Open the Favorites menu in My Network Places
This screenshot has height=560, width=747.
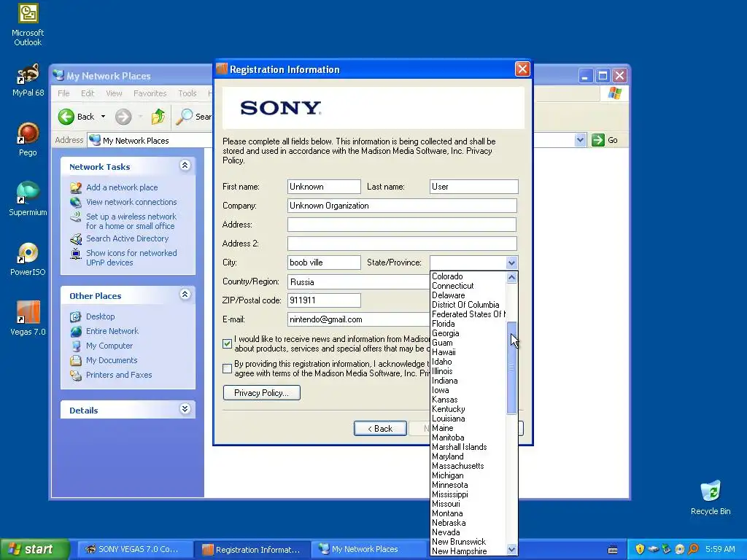click(x=150, y=93)
